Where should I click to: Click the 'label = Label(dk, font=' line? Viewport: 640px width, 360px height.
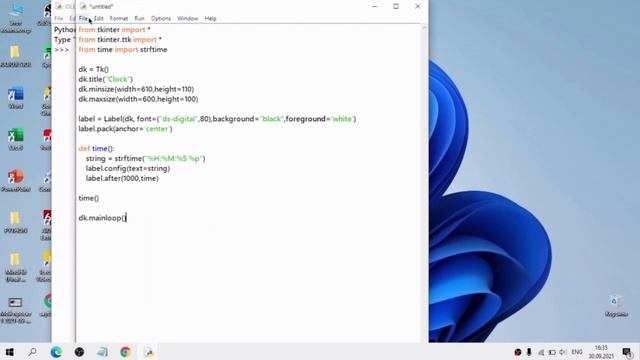pos(217,119)
